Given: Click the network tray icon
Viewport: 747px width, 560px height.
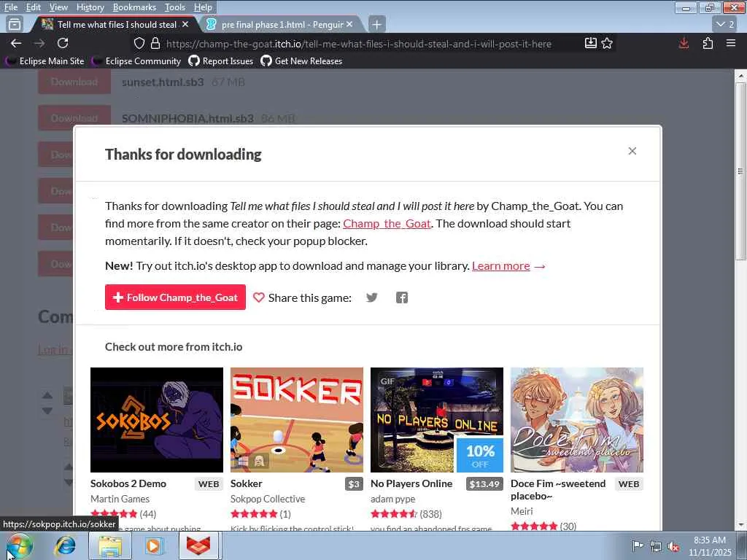Looking at the screenshot, I should 656,545.
